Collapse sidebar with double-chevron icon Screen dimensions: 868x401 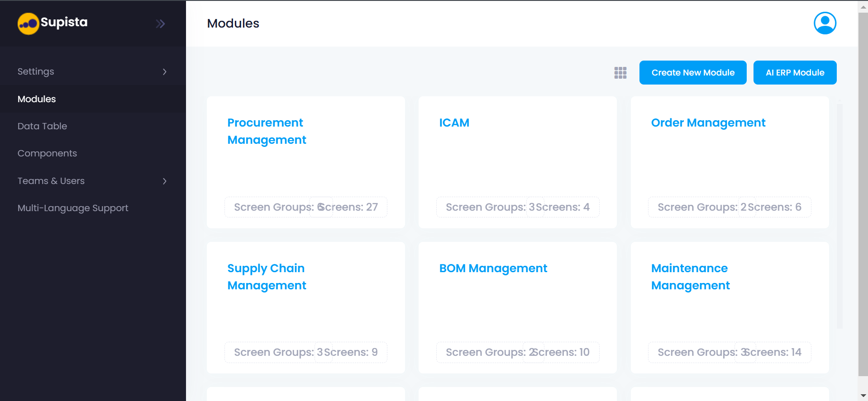[160, 24]
